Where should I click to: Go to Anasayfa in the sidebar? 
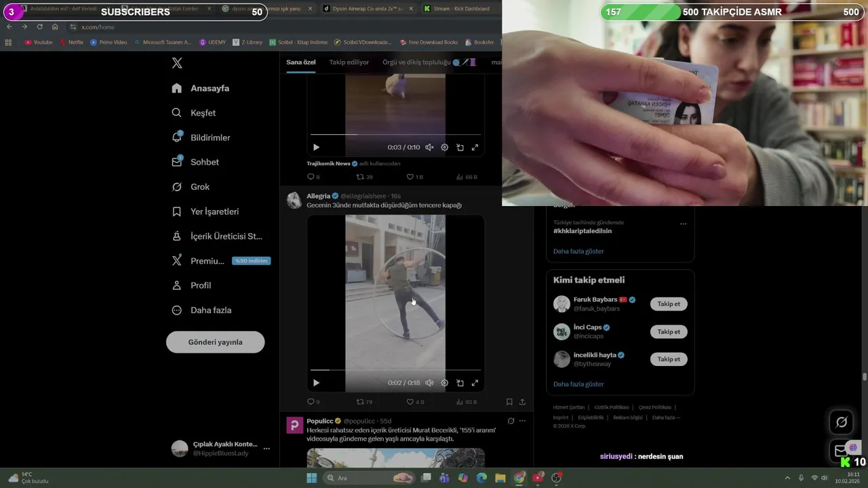[x=201, y=88]
